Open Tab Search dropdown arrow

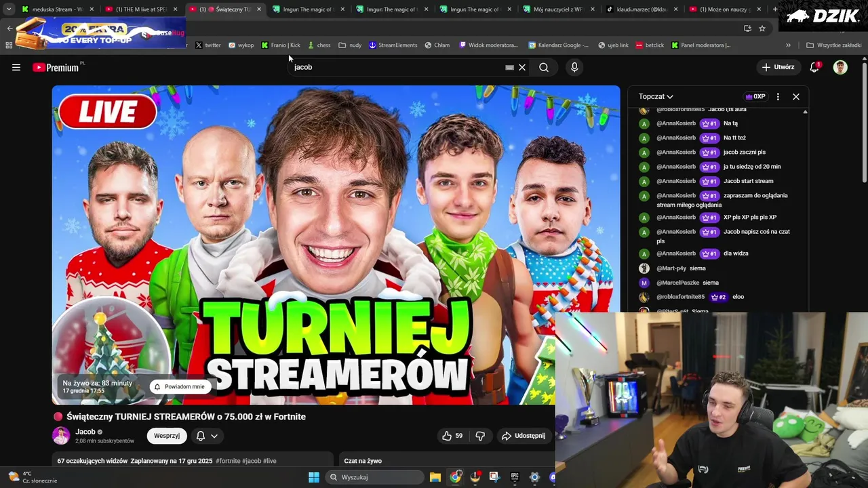(9, 9)
